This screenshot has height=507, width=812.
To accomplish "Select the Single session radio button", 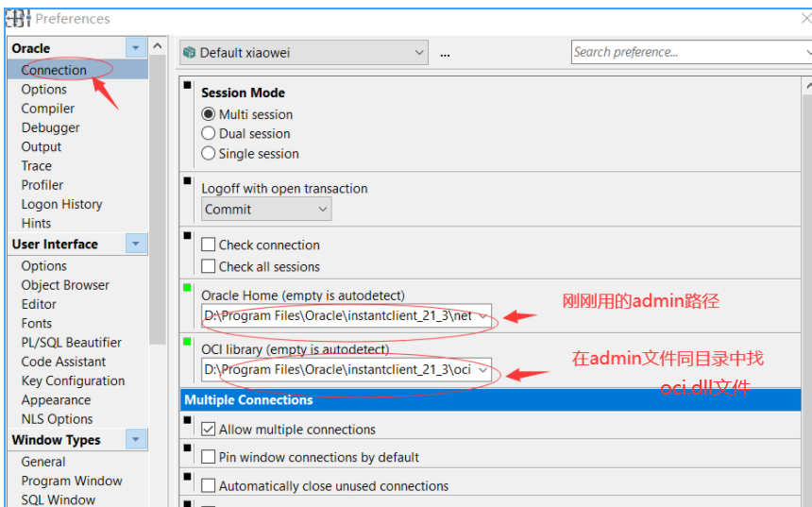I will [208, 153].
